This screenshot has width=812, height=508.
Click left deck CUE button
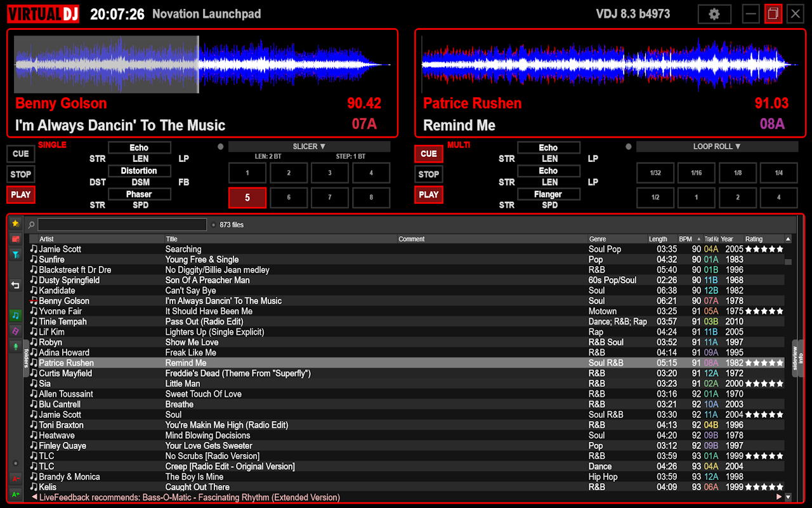pos(21,154)
